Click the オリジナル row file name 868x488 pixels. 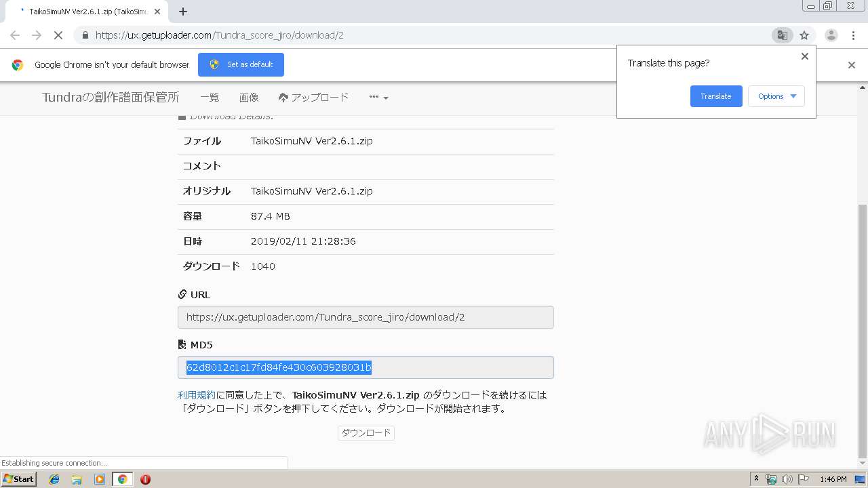(312, 191)
